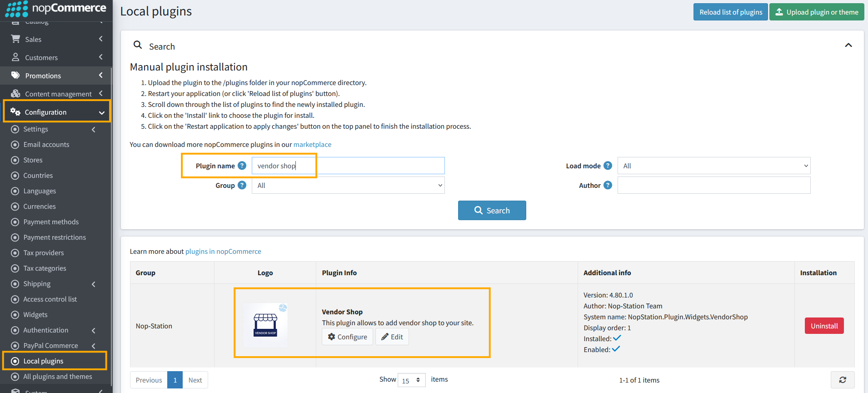
Task: Open the Load mode dropdown
Action: point(714,166)
